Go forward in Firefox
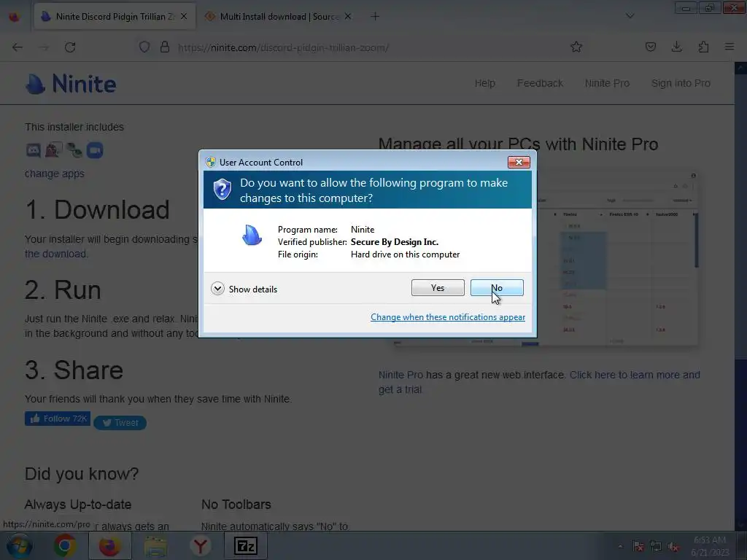Viewport: 747px width, 560px height. (x=44, y=47)
